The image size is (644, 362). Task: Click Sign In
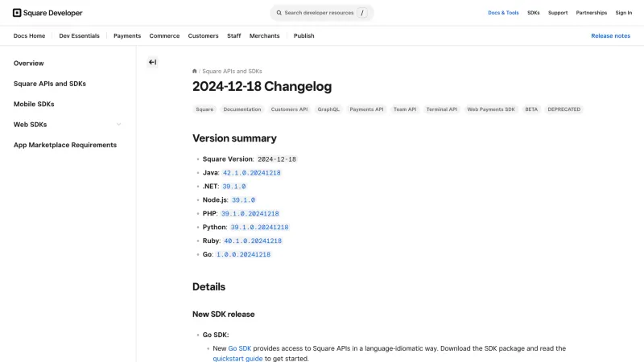coord(623,13)
